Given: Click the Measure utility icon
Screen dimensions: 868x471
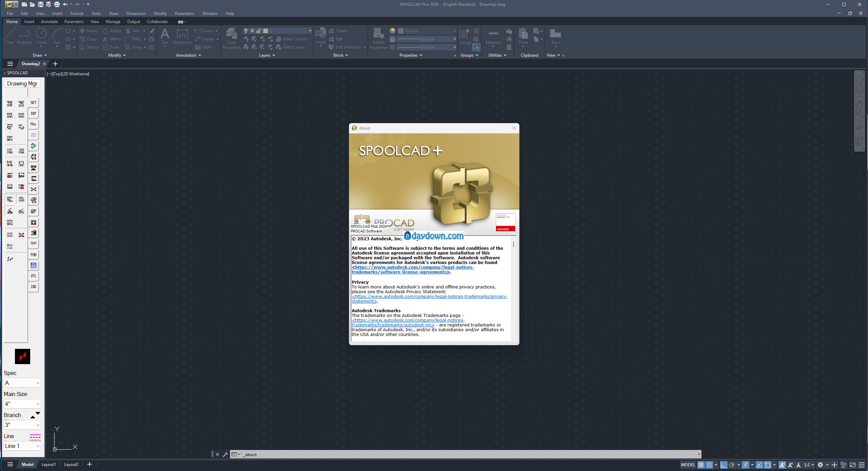Looking at the screenshot, I should pyautogui.click(x=493, y=36).
